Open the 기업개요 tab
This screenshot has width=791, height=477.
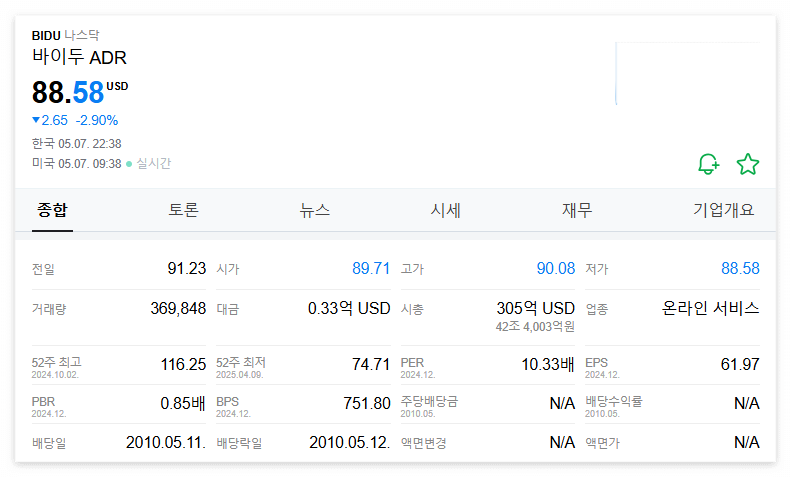(723, 210)
